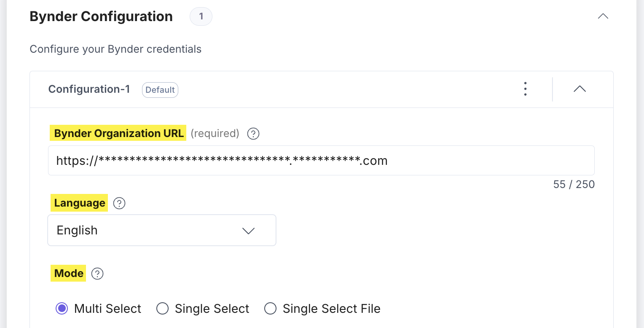
Task: Click the three-dot menu icon on Configuration-1
Action: click(525, 89)
